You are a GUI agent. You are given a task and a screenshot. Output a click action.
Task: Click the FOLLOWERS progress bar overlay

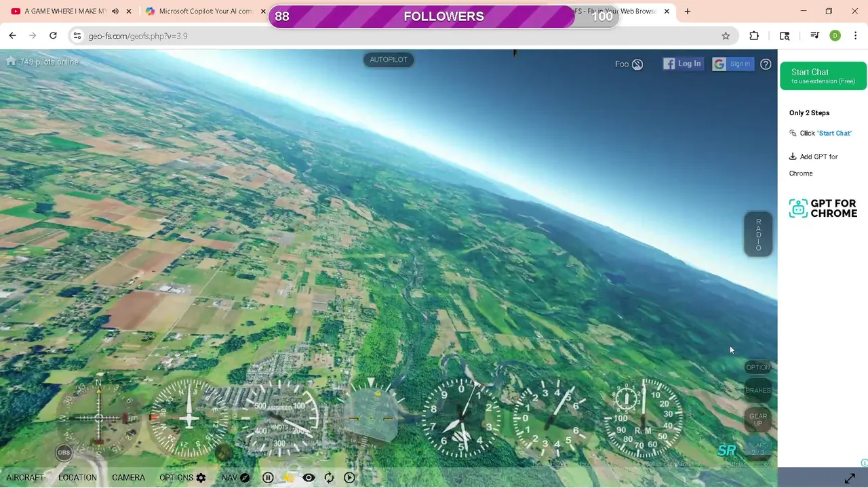(x=444, y=17)
